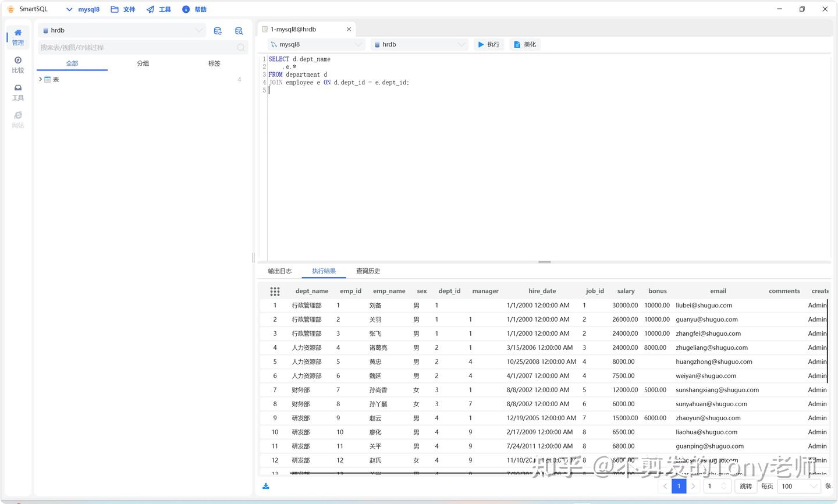Switch to the 查询历史 tab
This screenshot has width=838, height=504.
[x=368, y=271]
